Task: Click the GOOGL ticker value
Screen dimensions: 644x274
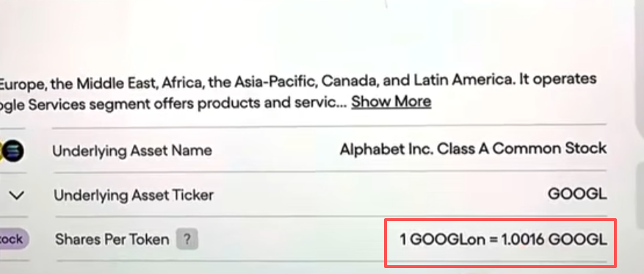Action: click(x=577, y=194)
